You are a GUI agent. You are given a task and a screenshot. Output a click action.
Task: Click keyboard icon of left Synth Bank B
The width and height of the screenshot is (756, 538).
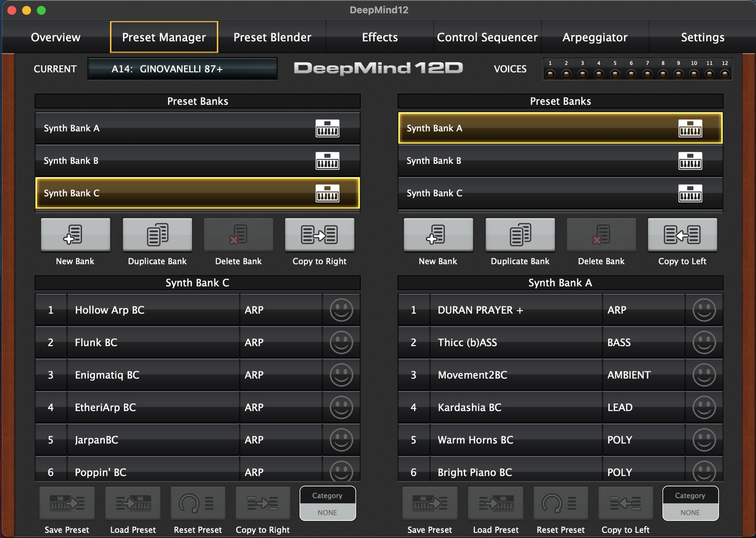pyautogui.click(x=327, y=161)
